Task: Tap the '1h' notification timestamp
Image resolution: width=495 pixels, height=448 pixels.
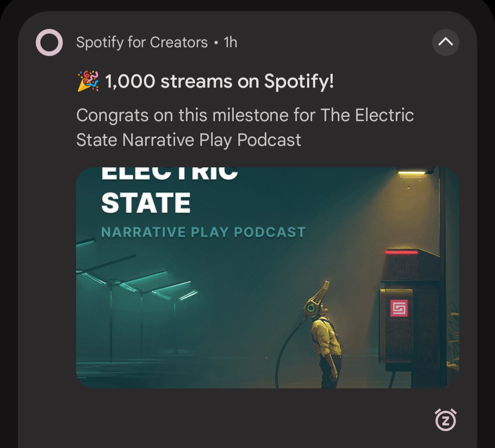Action: (x=231, y=42)
